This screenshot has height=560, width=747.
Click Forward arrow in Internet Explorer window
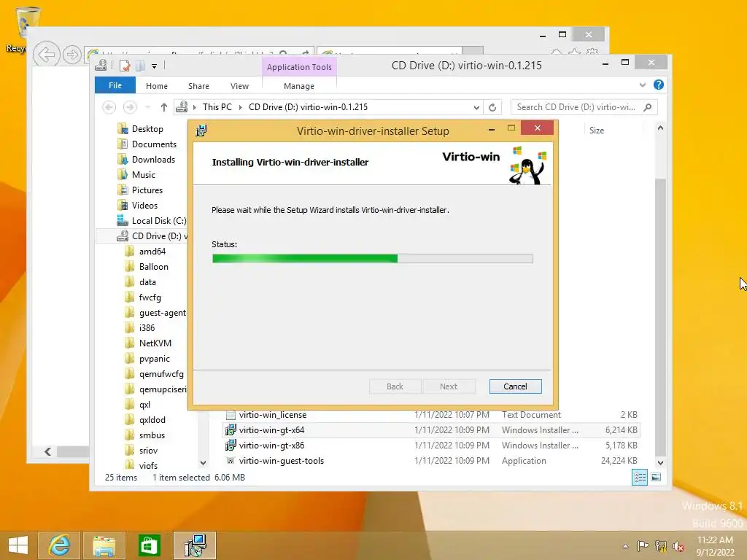tap(71, 55)
